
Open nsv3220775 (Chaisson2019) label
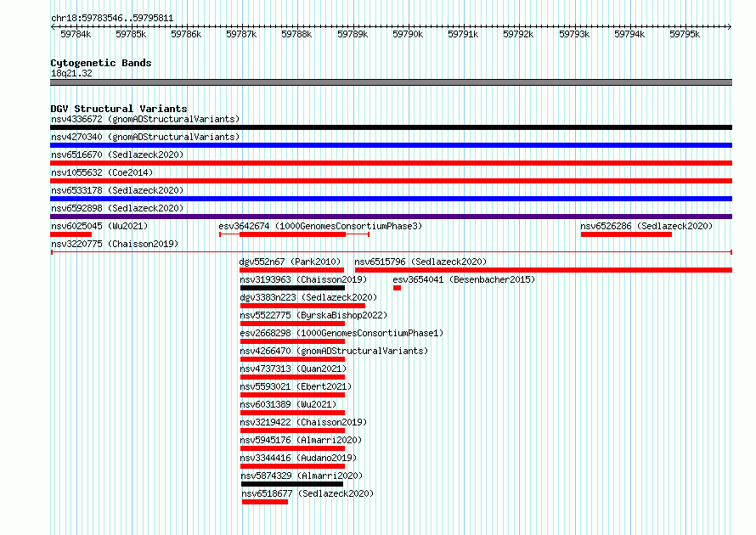click(x=115, y=244)
